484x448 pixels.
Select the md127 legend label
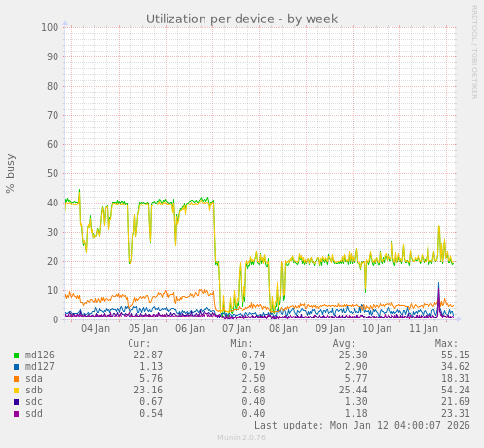[x=40, y=367]
